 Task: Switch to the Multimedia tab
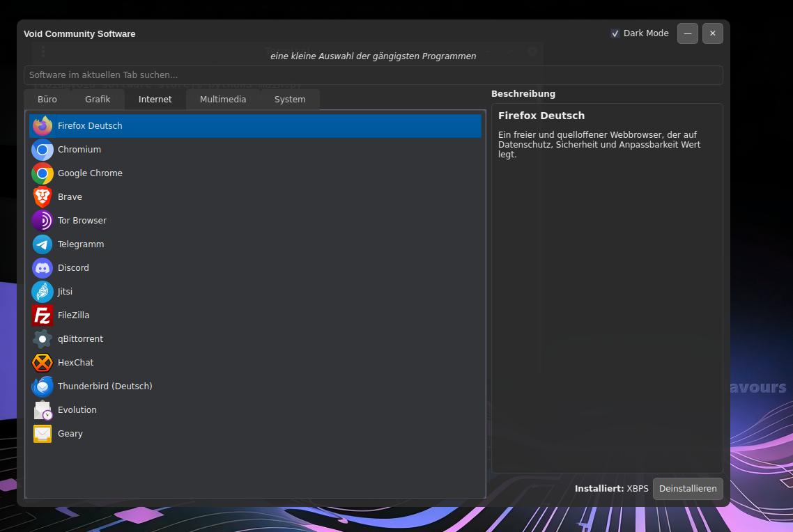coord(223,100)
